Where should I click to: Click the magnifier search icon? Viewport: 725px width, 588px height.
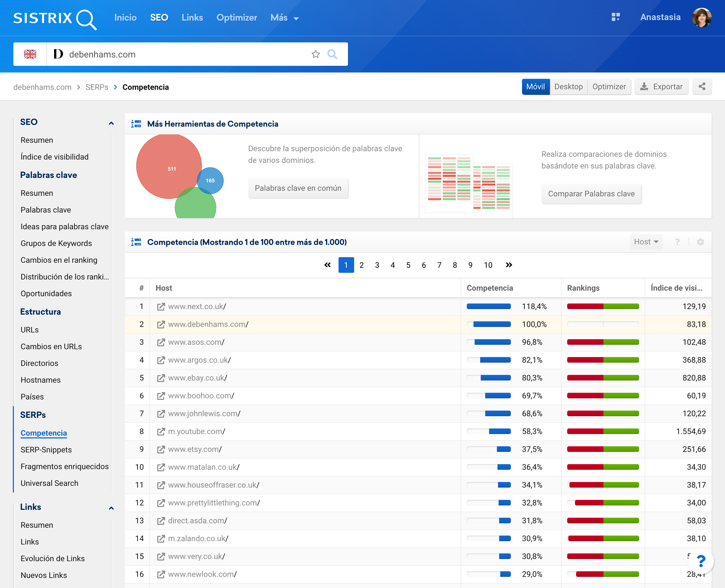pos(332,54)
